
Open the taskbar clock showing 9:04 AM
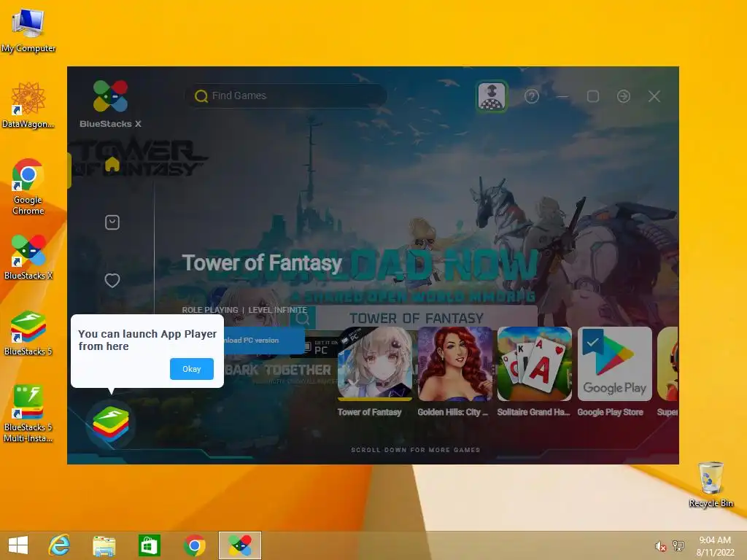click(x=715, y=546)
